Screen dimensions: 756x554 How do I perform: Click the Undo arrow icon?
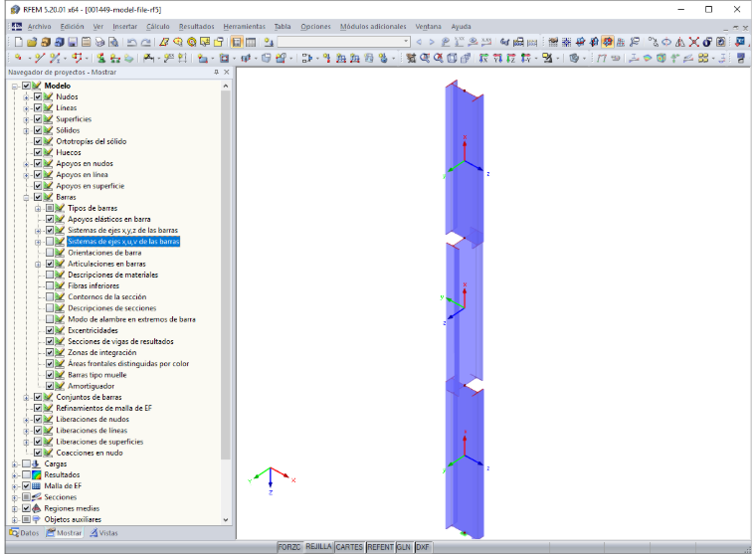(x=131, y=43)
